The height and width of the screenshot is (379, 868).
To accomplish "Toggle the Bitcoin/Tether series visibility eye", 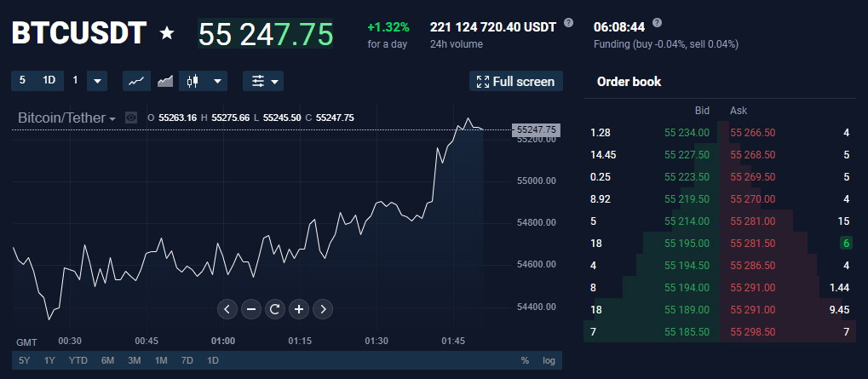I will pyautogui.click(x=131, y=118).
